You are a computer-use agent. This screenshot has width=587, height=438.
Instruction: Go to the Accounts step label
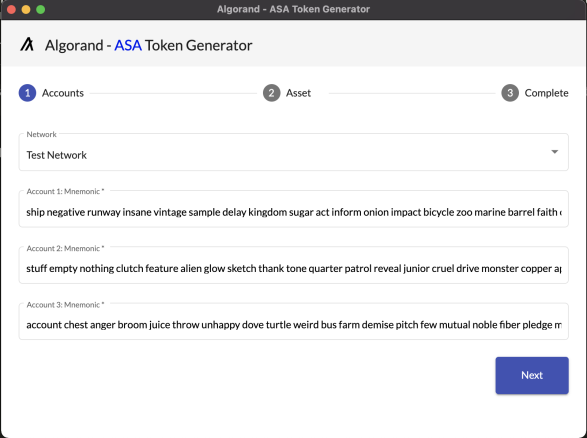pyautogui.click(x=63, y=93)
